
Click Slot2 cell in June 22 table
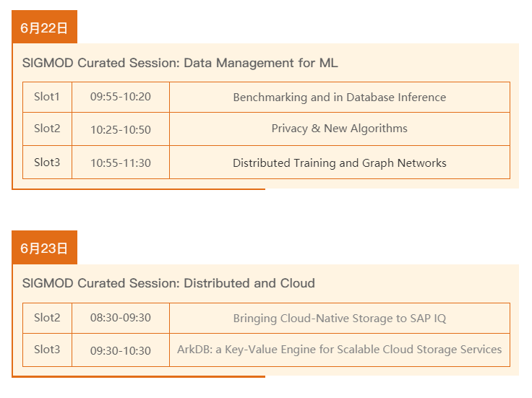47,129
